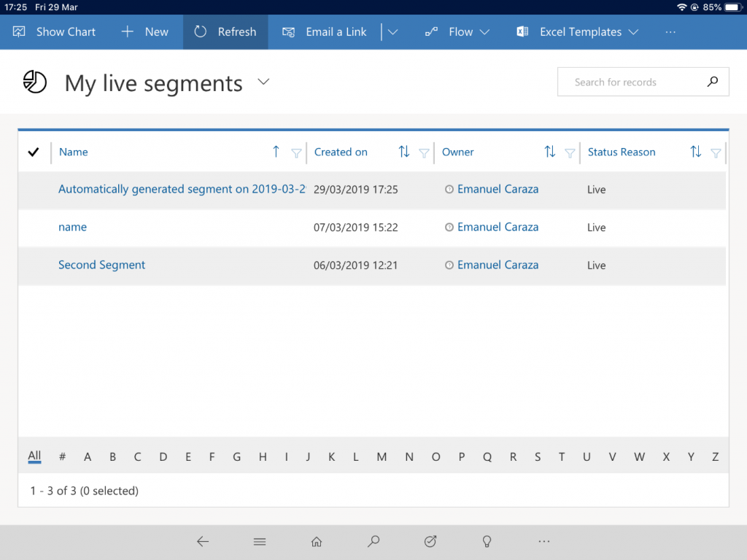Toggle the select-all checkmark in grid header
This screenshot has width=747, height=560.
click(x=33, y=152)
